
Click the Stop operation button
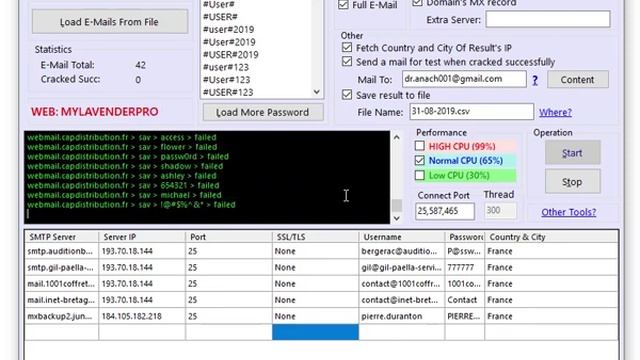coord(572,182)
